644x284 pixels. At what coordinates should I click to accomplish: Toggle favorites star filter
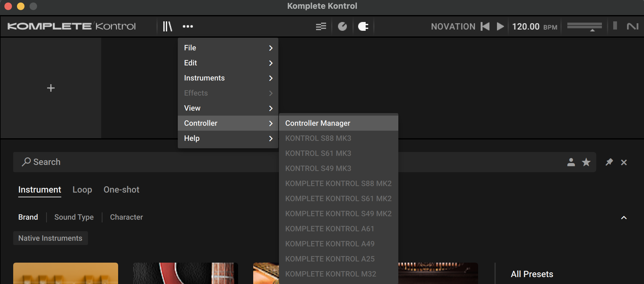tap(586, 162)
